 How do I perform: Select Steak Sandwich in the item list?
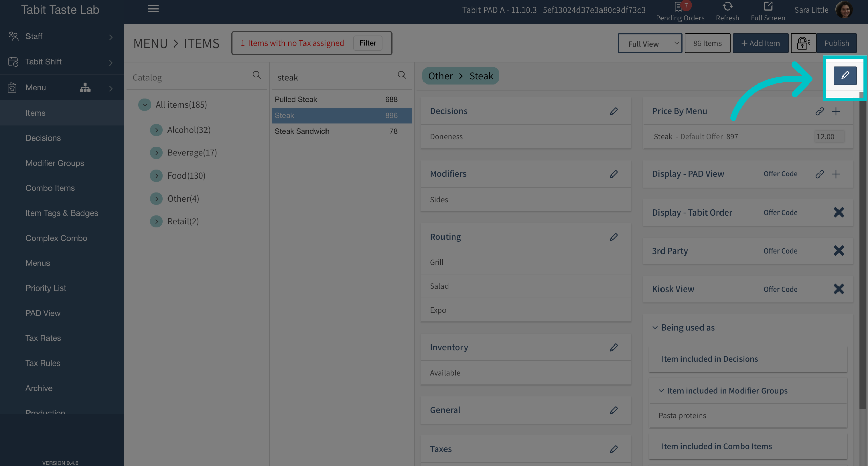342,131
